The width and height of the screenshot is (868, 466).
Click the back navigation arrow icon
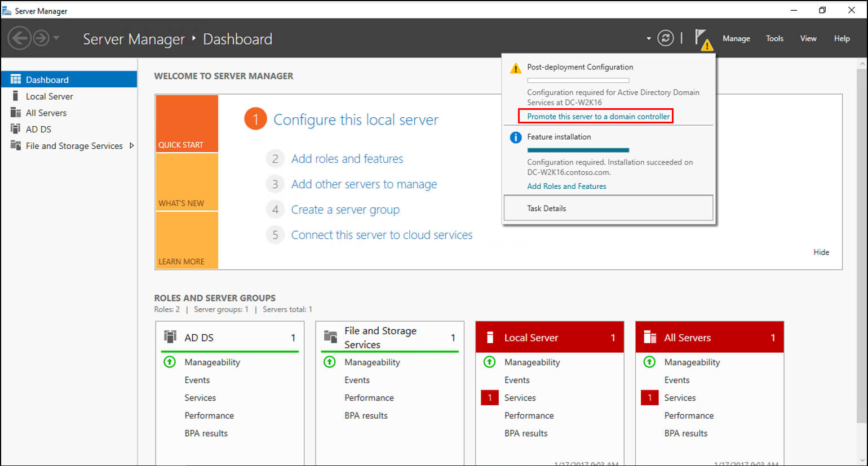pos(19,38)
